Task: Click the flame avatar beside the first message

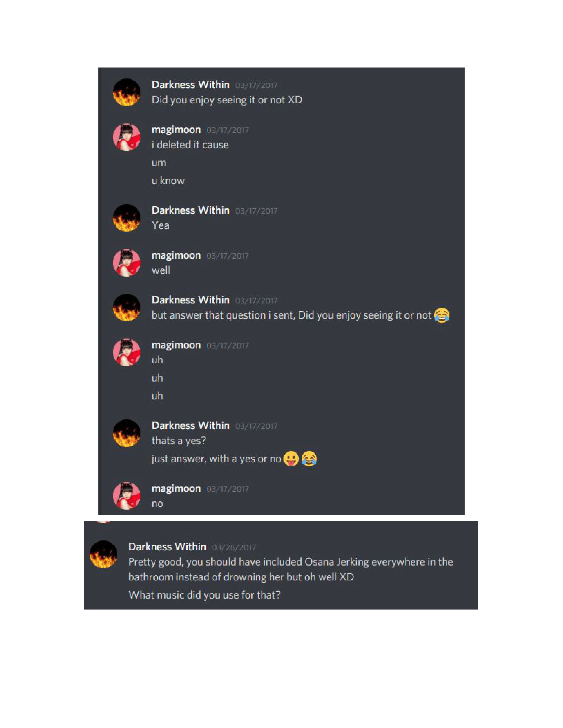Action: tap(127, 92)
